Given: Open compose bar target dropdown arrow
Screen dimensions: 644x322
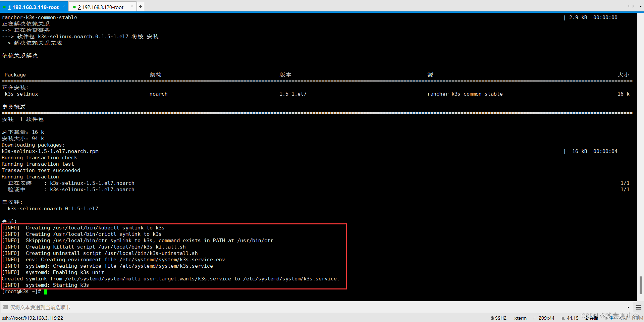Looking at the screenshot, I should (x=628, y=307).
